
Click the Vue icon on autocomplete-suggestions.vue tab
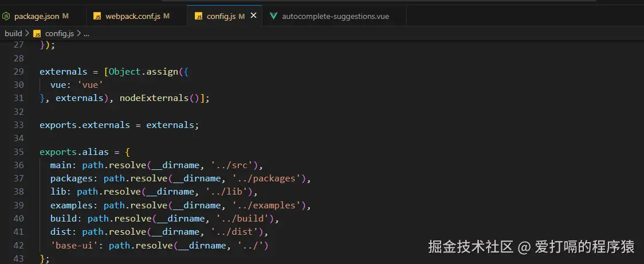click(273, 17)
